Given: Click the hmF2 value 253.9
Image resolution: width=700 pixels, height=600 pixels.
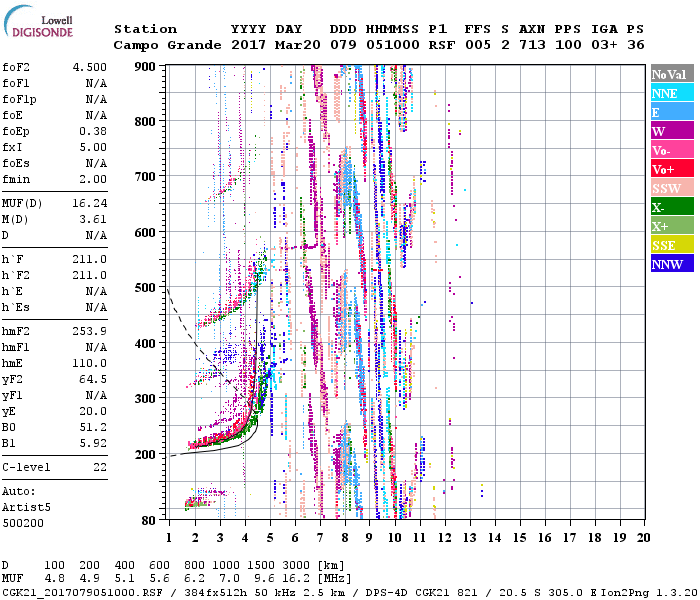Looking at the screenshot, I should pos(90,331).
